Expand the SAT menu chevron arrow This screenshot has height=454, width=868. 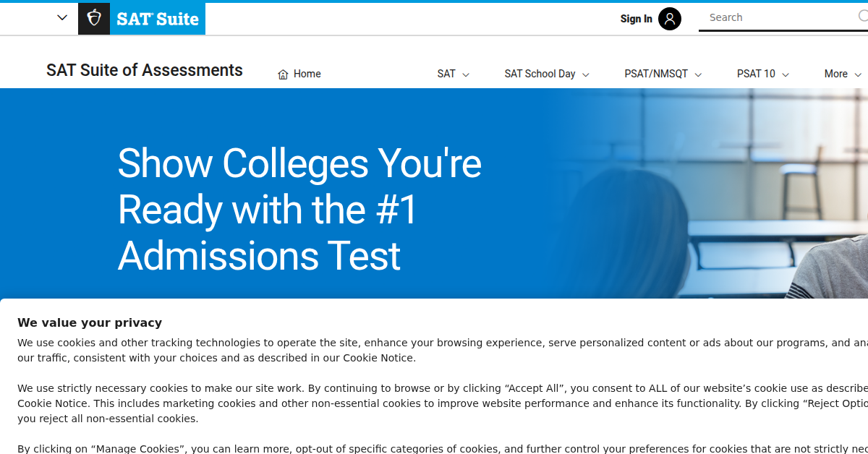tap(466, 74)
